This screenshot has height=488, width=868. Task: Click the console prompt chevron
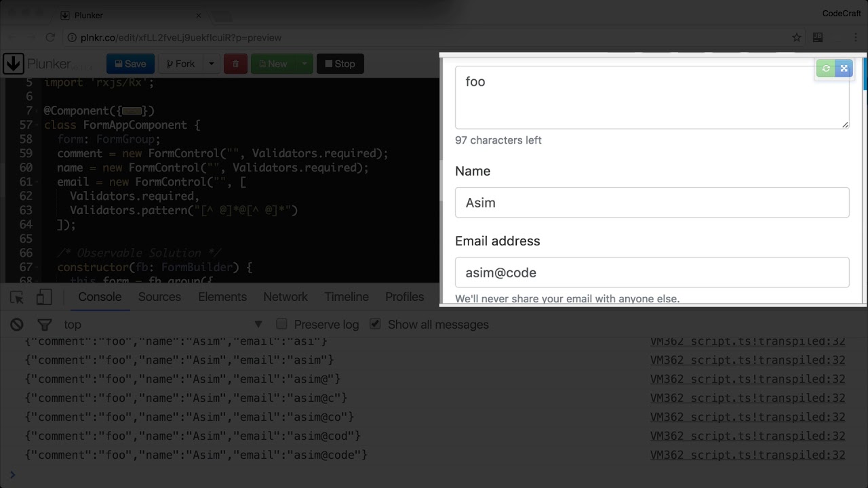click(x=12, y=474)
